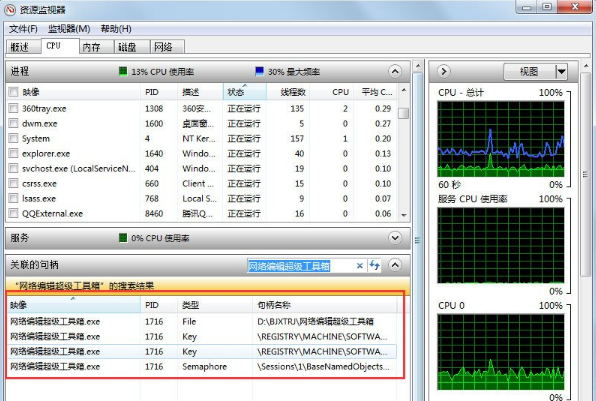Select the highlighted Key handle row above Semaphore

202,352
